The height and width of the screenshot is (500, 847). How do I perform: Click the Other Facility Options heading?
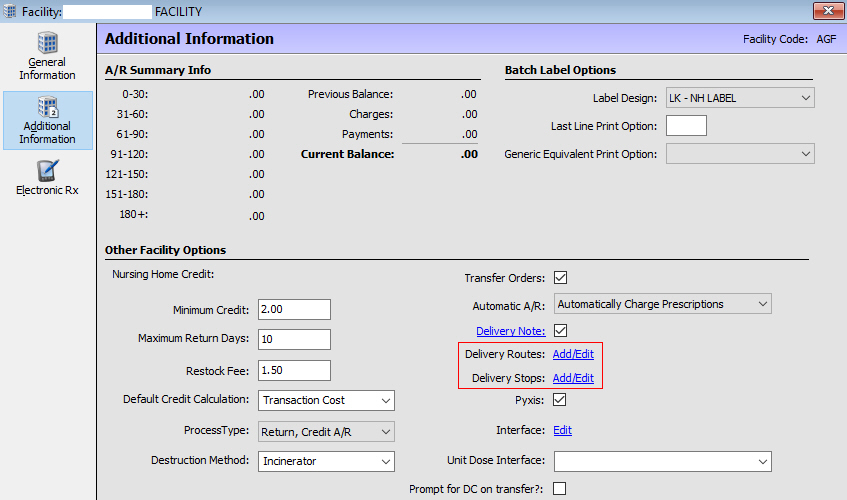[165, 250]
